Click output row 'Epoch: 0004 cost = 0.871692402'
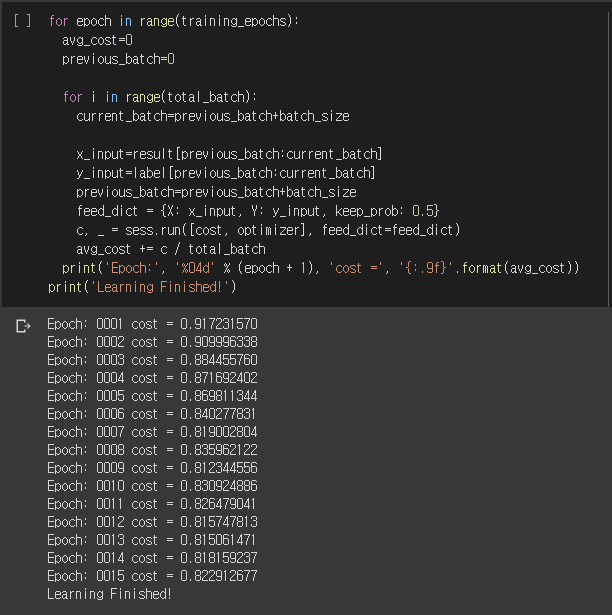 [152, 378]
